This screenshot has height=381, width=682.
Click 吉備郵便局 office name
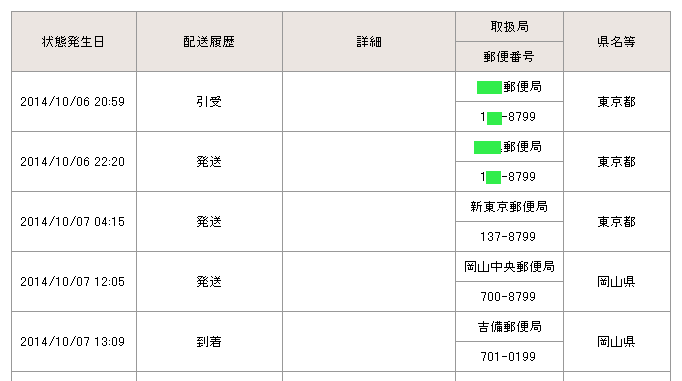pos(509,327)
